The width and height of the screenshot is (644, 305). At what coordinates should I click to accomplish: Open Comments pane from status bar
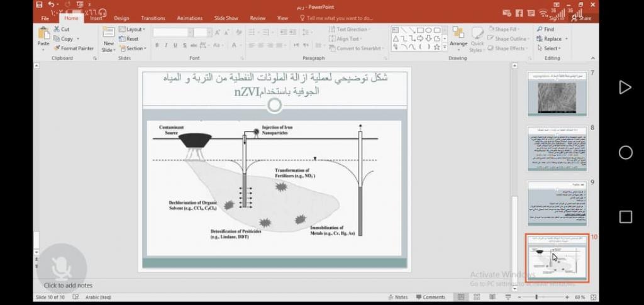[430, 297]
